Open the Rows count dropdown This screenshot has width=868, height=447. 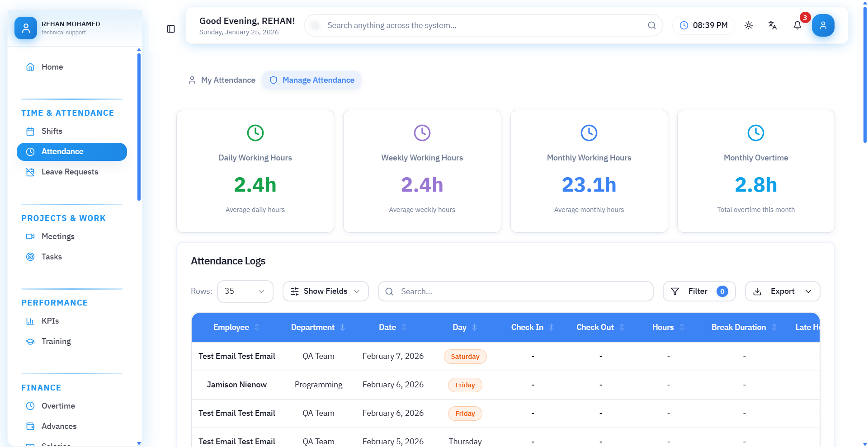[245, 292]
